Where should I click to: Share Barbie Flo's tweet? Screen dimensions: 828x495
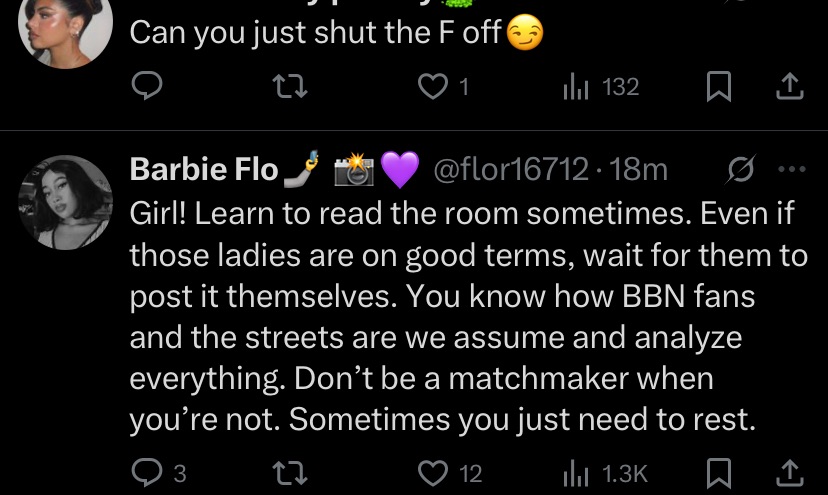[790, 472]
